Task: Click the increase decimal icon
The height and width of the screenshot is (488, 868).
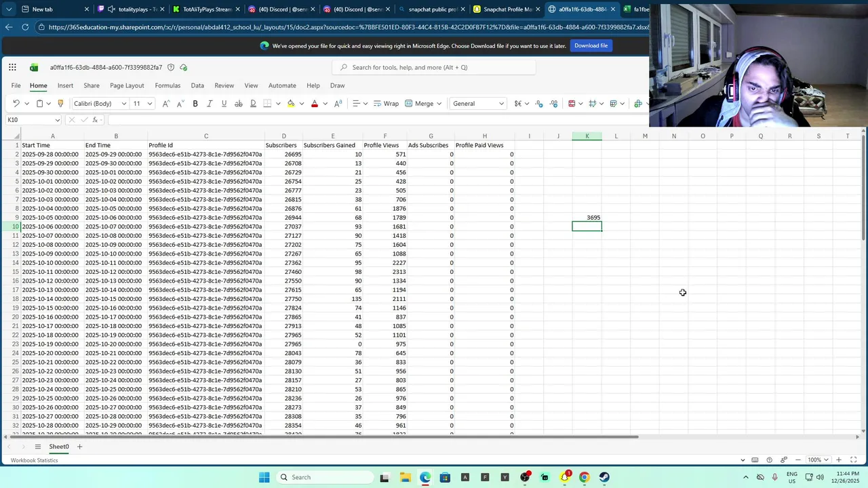Action: pos(554,104)
